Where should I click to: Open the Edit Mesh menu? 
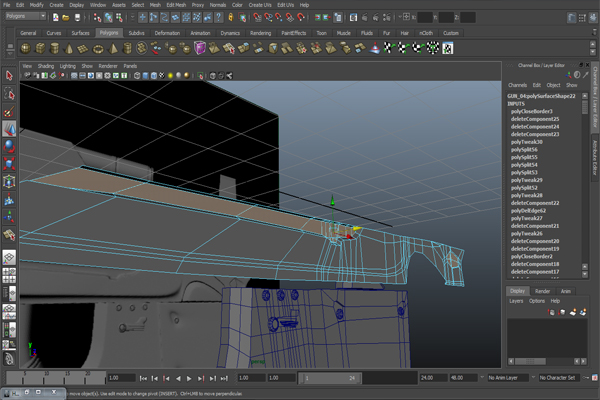pos(176,5)
